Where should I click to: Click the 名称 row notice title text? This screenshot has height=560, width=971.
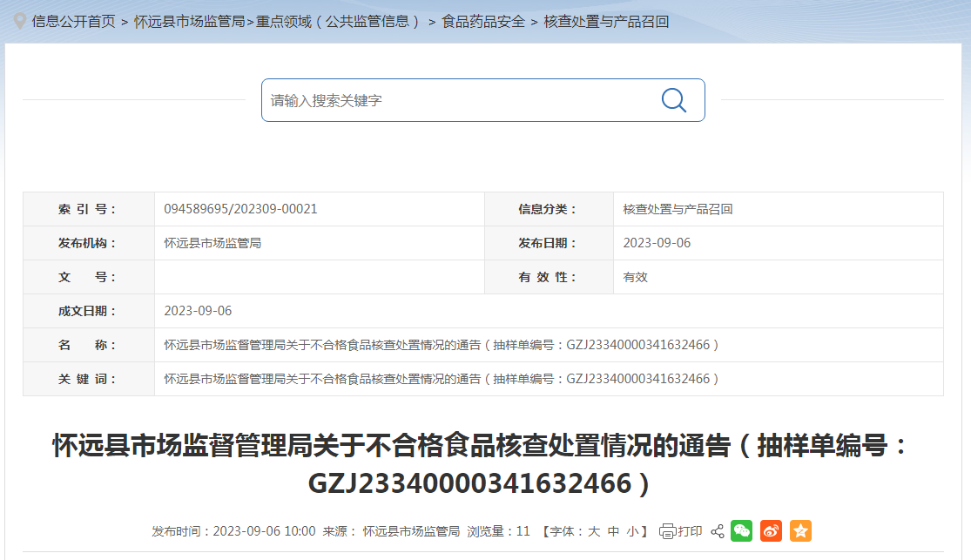tap(442, 345)
